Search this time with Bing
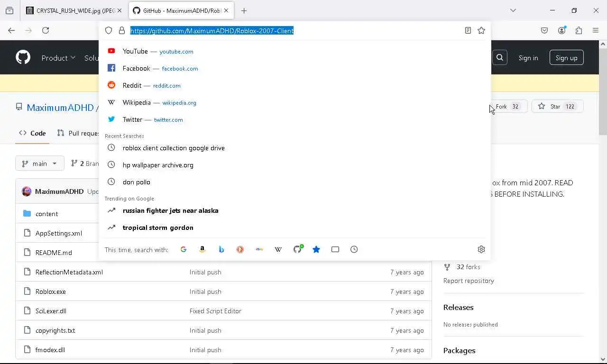This screenshot has height=364, width=607. point(221,249)
